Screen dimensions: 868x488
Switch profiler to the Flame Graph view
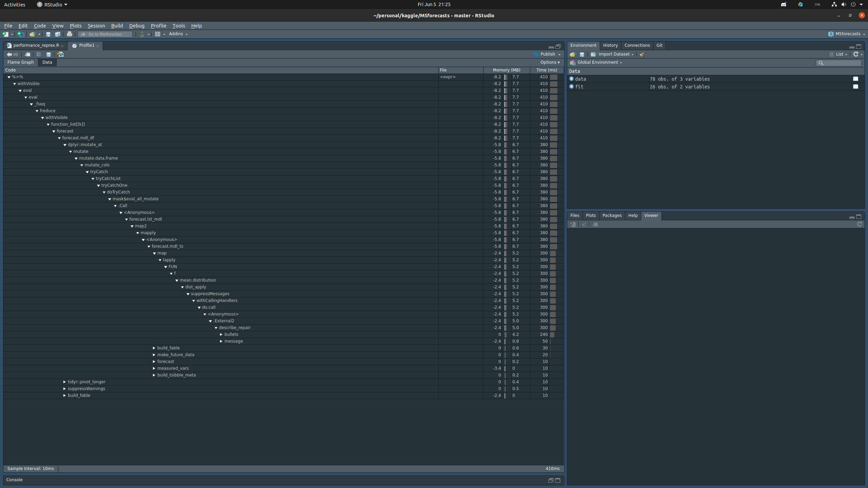[x=21, y=62]
